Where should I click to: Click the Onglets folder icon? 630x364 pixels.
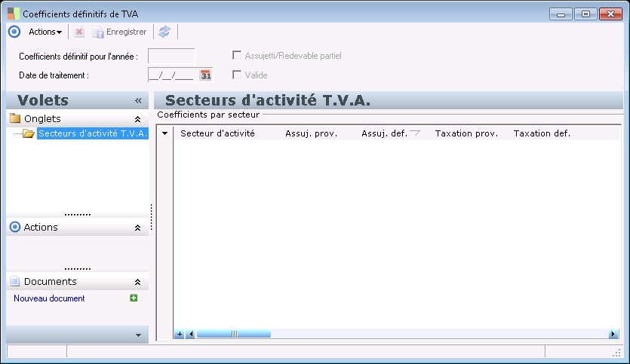pyautogui.click(x=15, y=118)
